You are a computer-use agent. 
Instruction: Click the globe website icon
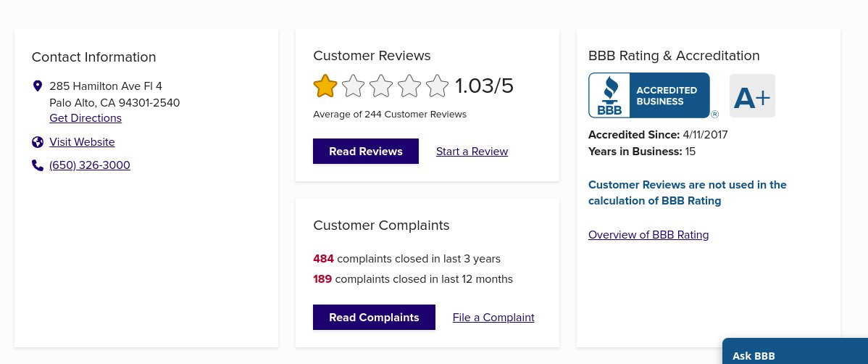(38, 142)
